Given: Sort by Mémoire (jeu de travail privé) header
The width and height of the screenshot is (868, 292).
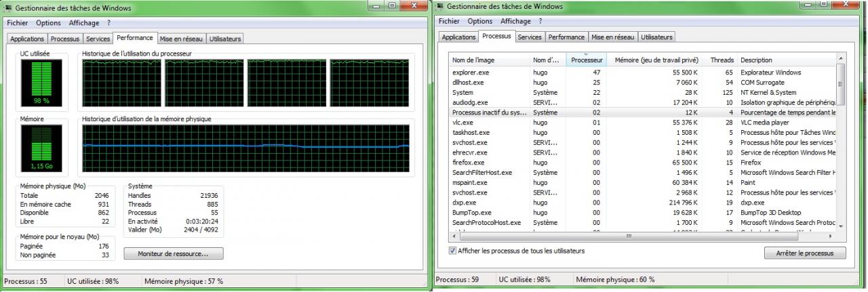Looking at the screenshot, I should pyautogui.click(x=655, y=60).
